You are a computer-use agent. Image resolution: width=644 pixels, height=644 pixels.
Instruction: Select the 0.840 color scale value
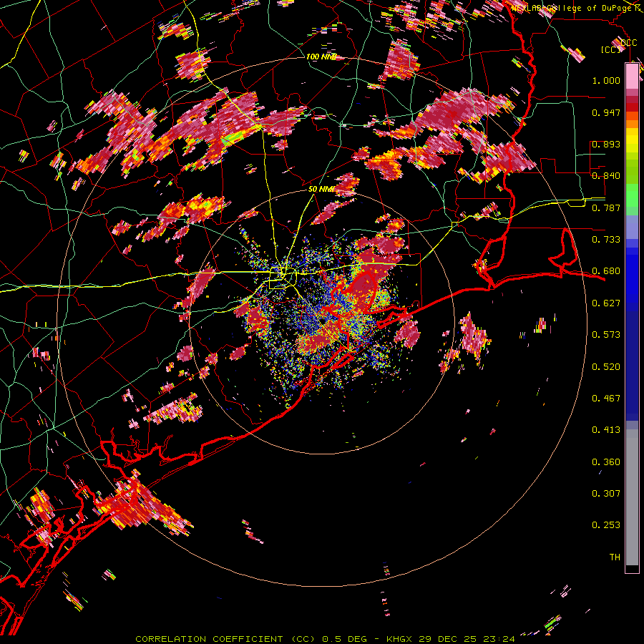point(606,175)
